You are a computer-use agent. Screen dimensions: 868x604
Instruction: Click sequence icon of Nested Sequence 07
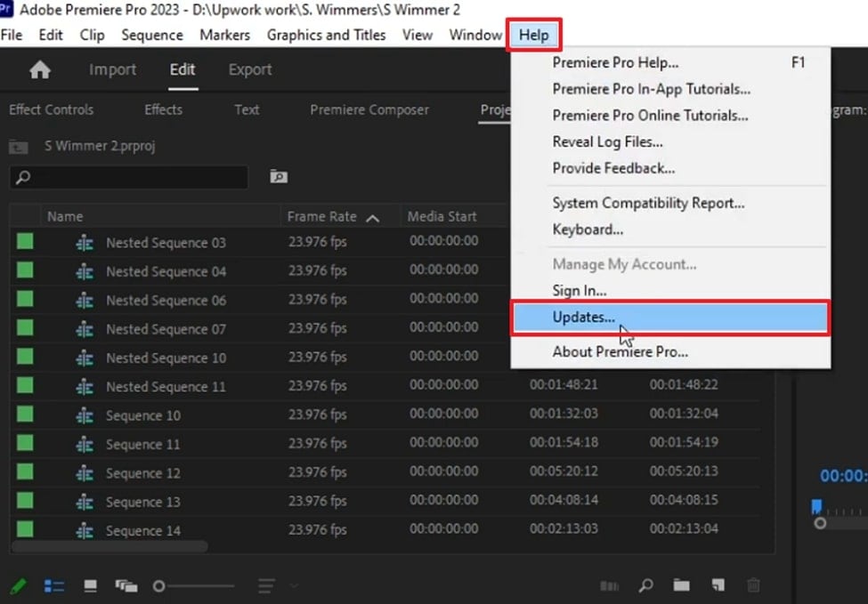pos(85,329)
